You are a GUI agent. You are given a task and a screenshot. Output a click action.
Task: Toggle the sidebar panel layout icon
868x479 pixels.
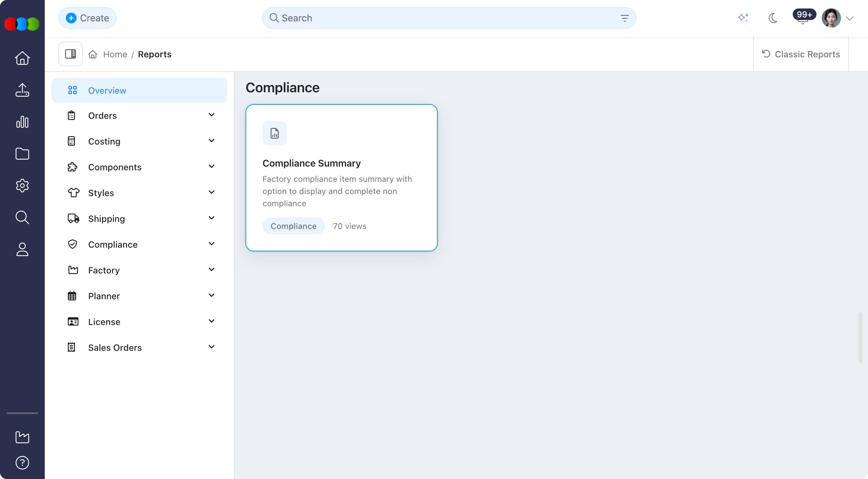click(71, 54)
